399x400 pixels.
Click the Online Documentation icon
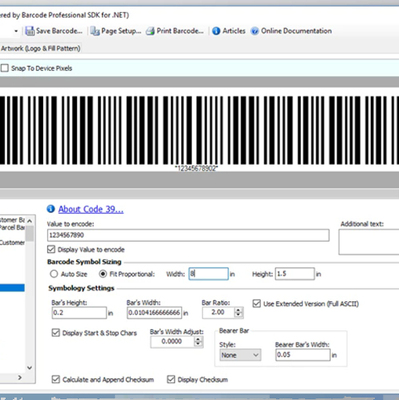click(x=255, y=31)
